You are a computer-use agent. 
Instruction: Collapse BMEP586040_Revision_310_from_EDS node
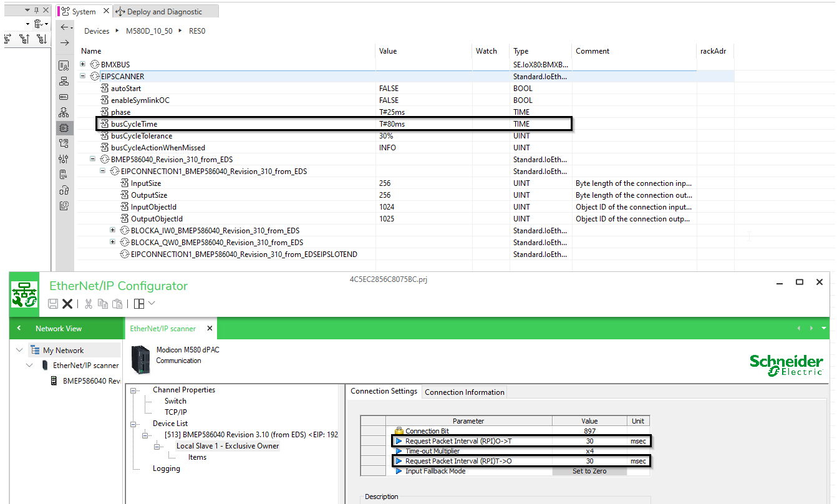[93, 159]
